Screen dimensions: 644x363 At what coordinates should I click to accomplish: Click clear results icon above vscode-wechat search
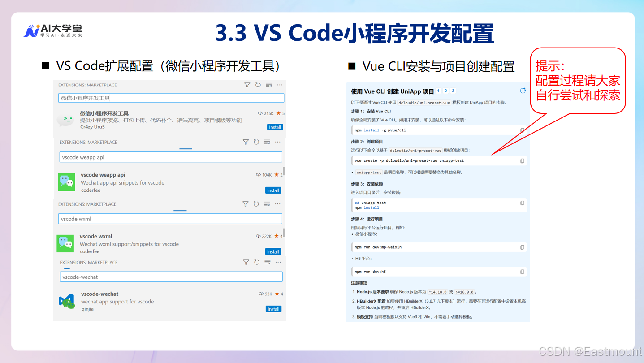[x=268, y=262]
